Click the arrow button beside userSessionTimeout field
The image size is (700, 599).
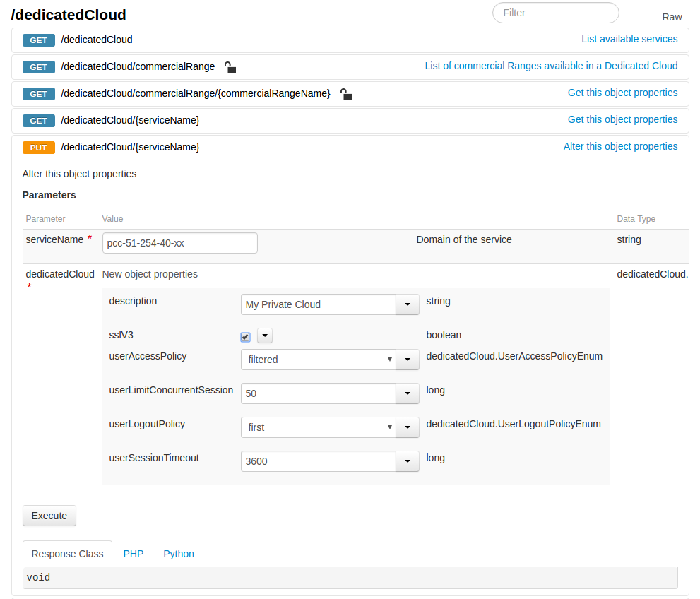408,461
